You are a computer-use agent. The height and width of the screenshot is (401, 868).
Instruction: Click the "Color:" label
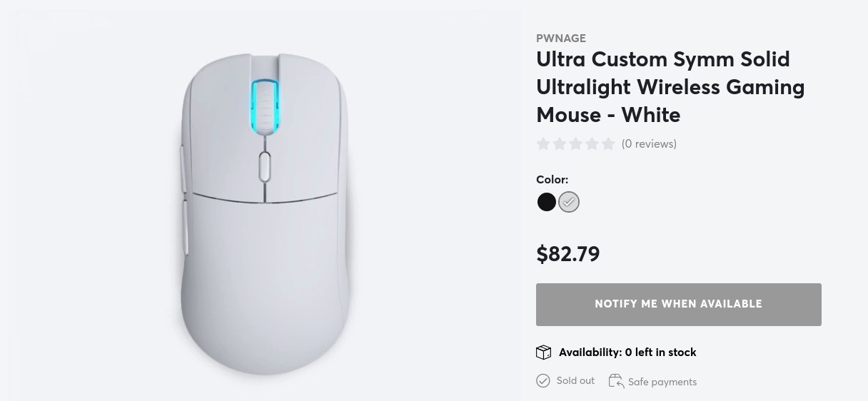coord(552,180)
